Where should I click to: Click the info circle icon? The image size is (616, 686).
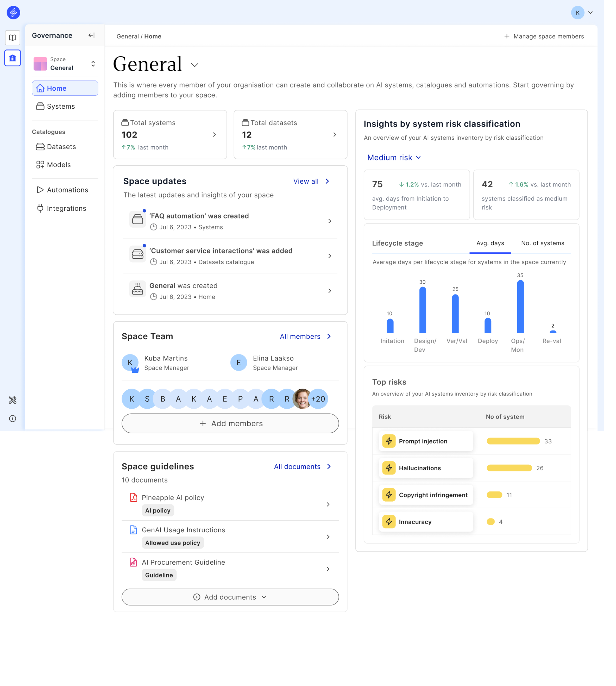(x=12, y=419)
